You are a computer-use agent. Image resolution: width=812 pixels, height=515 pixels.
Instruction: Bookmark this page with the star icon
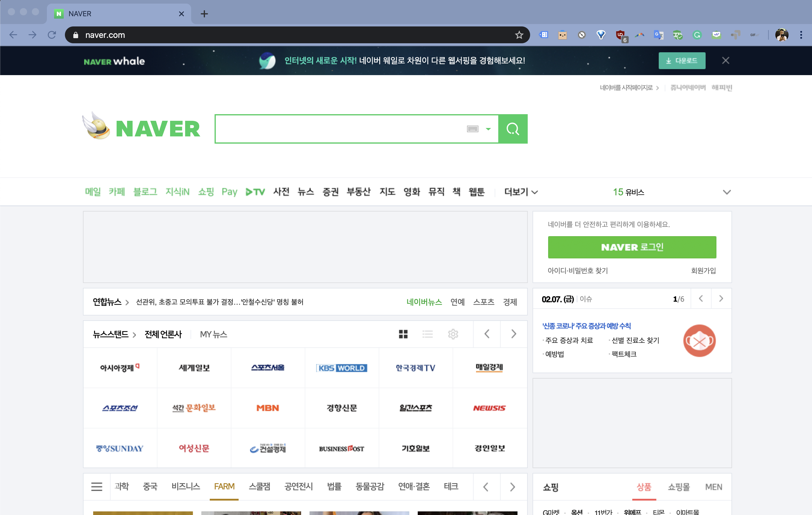tap(519, 35)
